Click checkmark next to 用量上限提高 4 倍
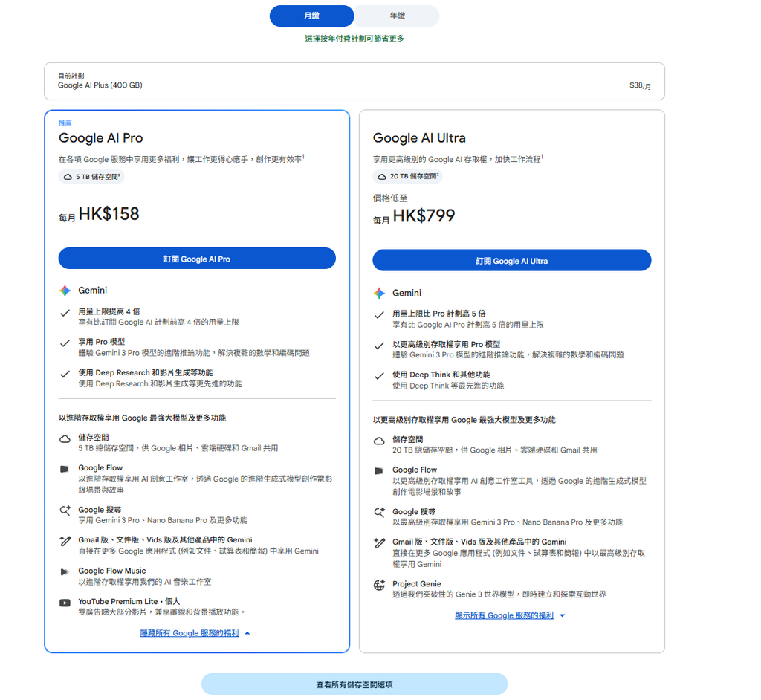This screenshot has width=761, height=700. pyautogui.click(x=65, y=313)
